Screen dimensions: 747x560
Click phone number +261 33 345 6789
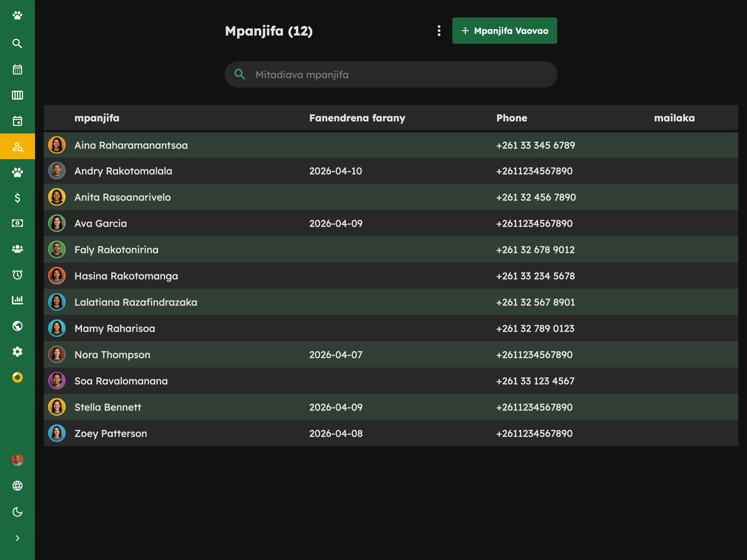point(536,145)
